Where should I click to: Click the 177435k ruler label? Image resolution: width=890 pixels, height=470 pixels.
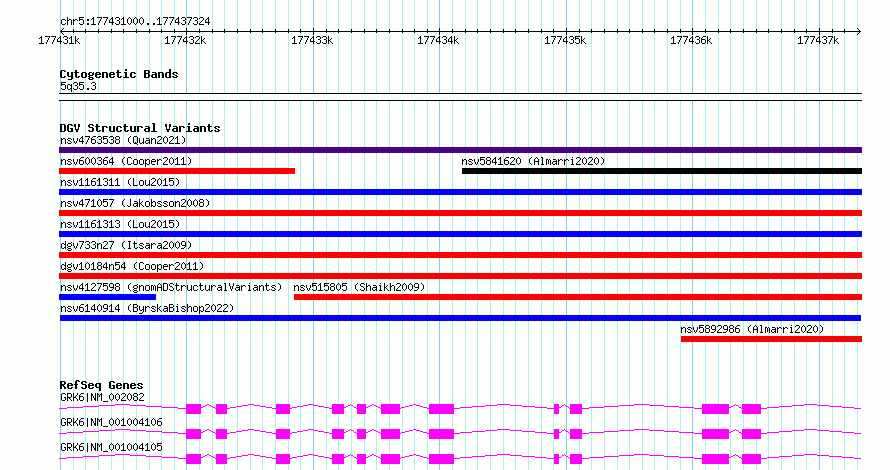(x=565, y=40)
